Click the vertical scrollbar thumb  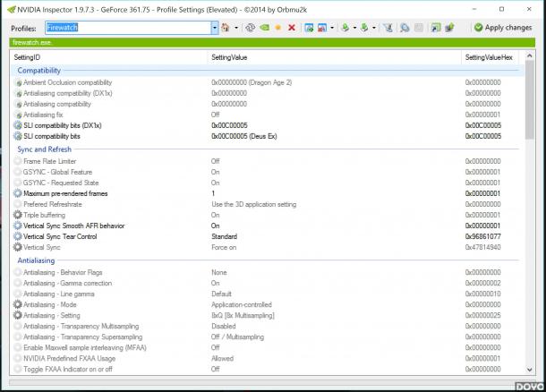point(530,100)
